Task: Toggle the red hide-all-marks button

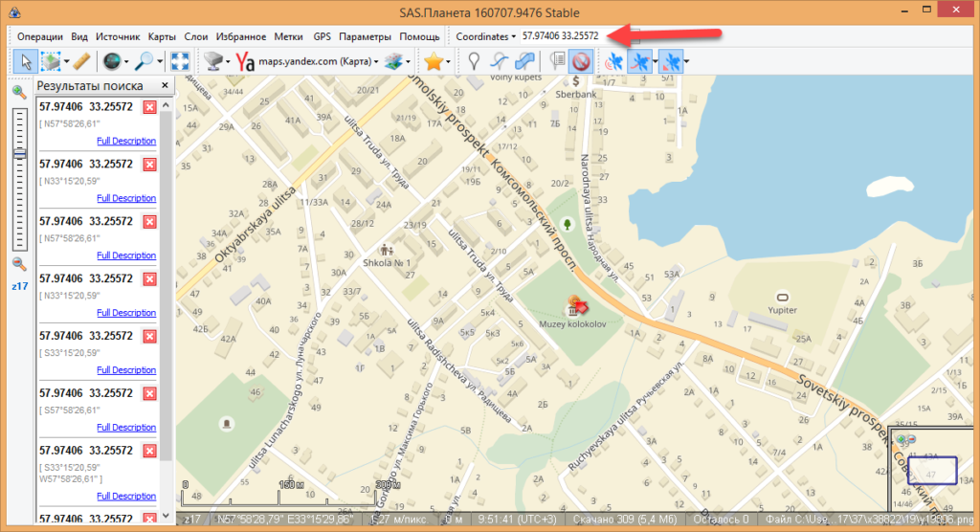Action: point(580,61)
